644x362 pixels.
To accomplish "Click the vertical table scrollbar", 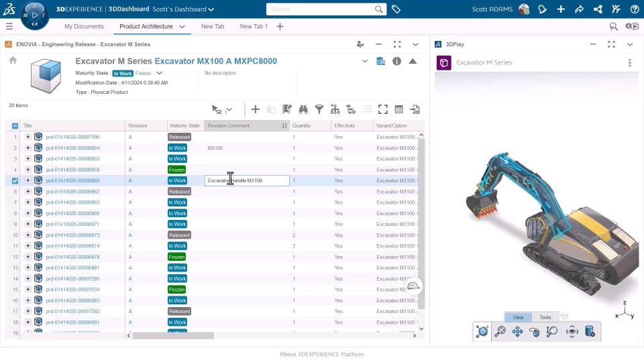I will [421, 224].
